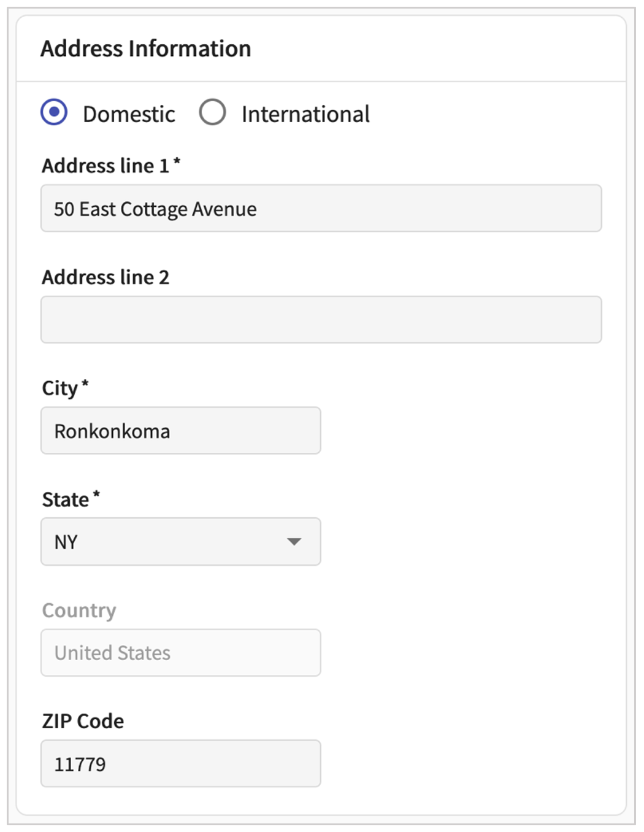This screenshot has height=832, width=644.
Task: Click the disabled Country field United States
Action: [x=180, y=653]
